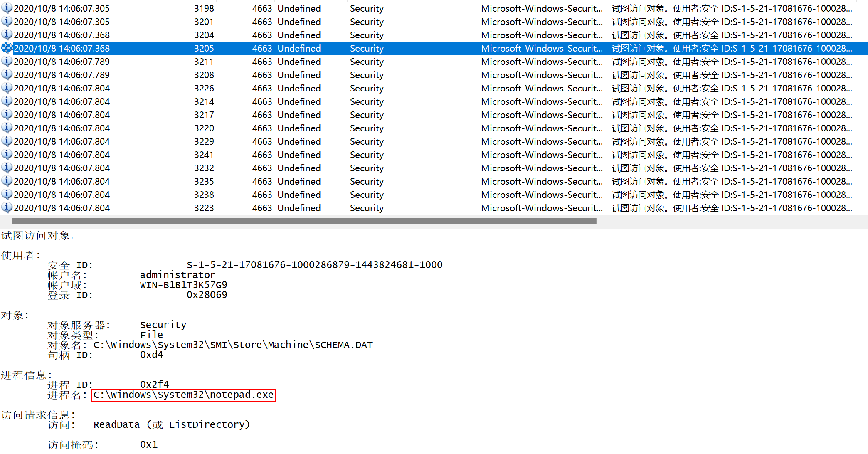This screenshot has width=868, height=454.
Task: Select event row with record number 3229
Action: [x=204, y=141]
